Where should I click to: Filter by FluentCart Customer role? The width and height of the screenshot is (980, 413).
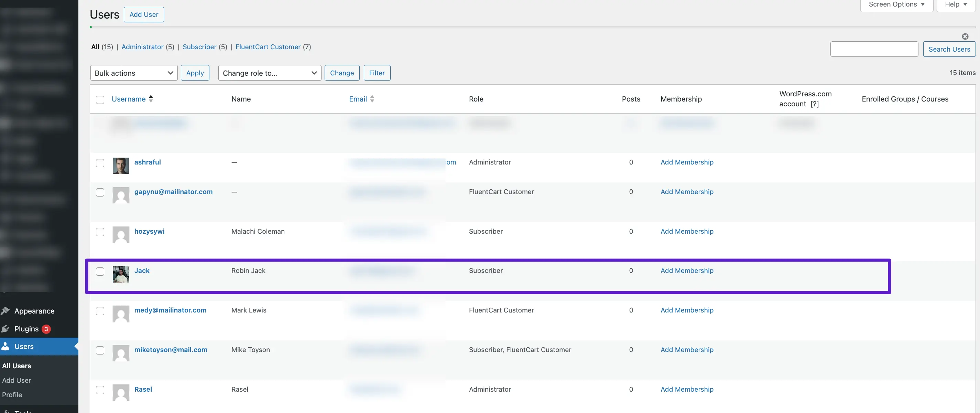click(x=268, y=47)
